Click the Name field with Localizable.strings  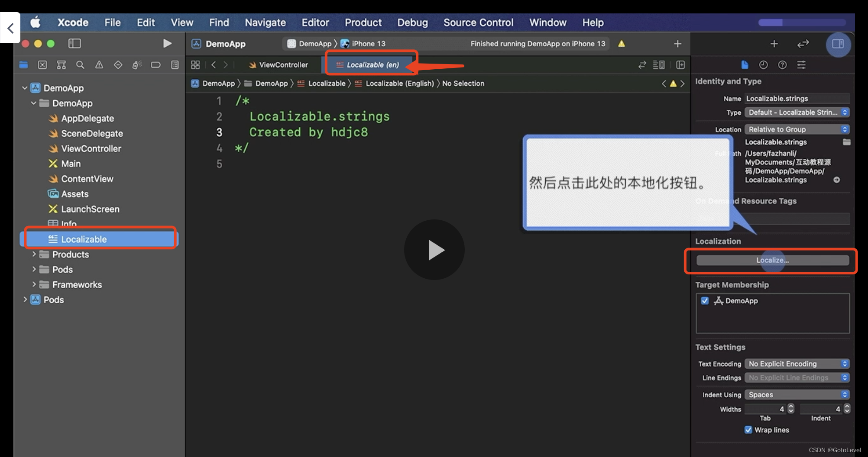(x=797, y=99)
